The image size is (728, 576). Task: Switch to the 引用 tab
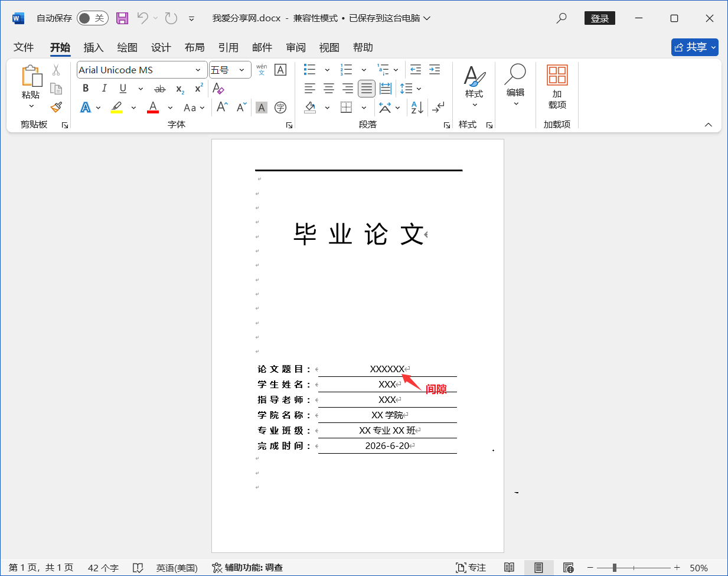(x=228, y=47)
